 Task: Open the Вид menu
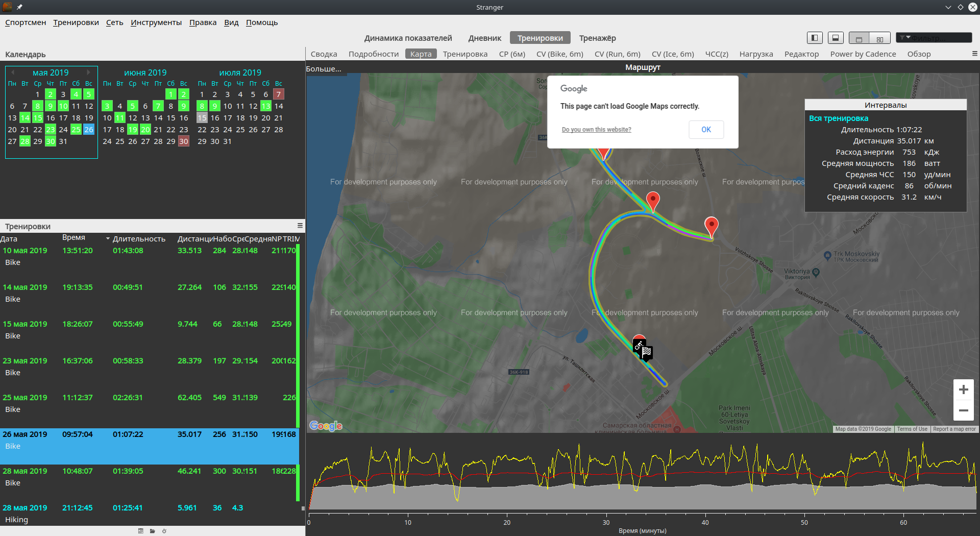point(231,22)
